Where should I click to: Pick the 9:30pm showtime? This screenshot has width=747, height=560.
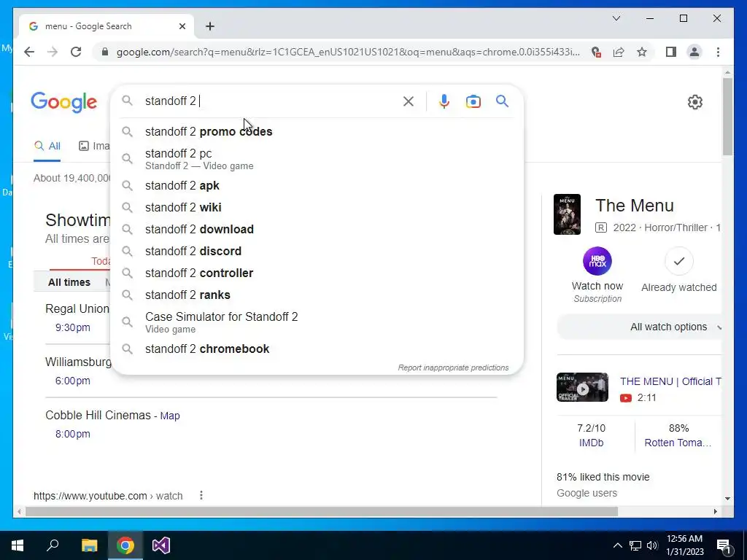tap(72, 327)
